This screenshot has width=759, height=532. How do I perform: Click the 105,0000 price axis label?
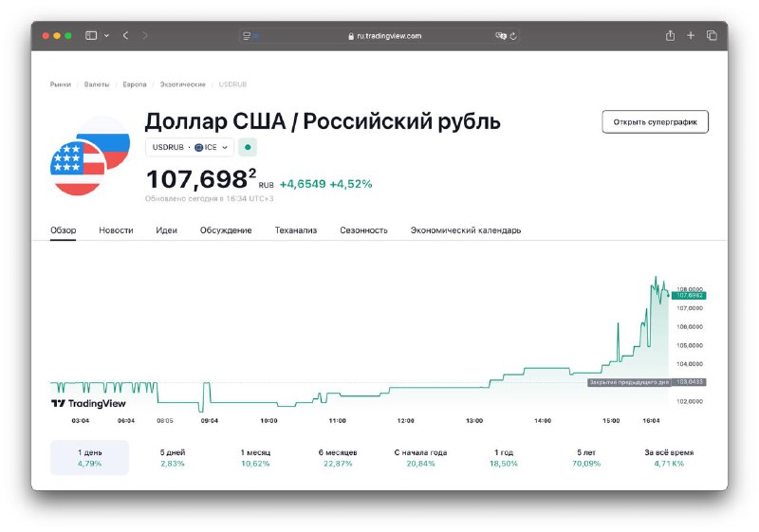tap(690, 345)
